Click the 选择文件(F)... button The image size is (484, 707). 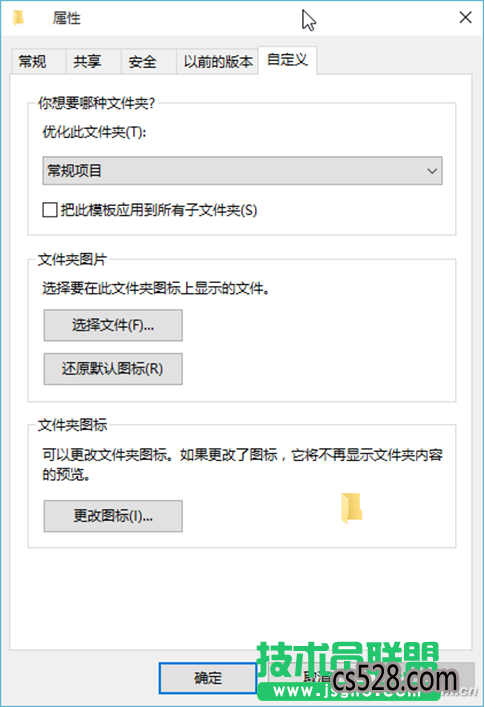(113, 325)
